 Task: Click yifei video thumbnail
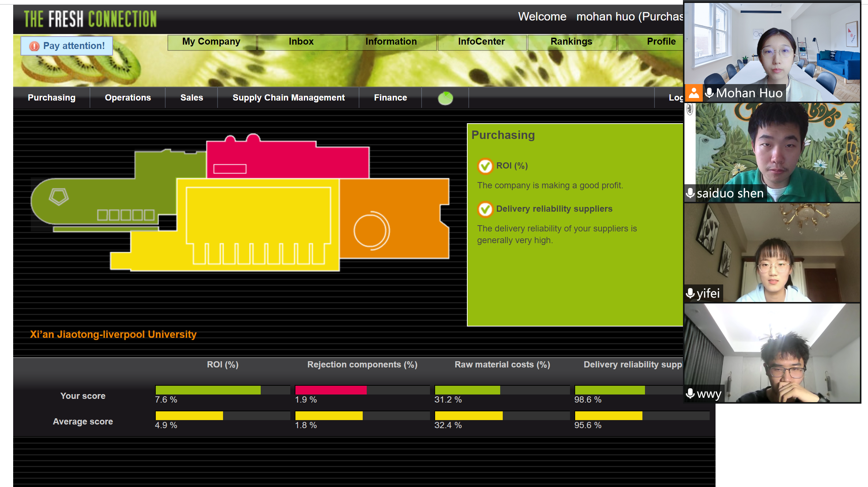tap(772, 252)
